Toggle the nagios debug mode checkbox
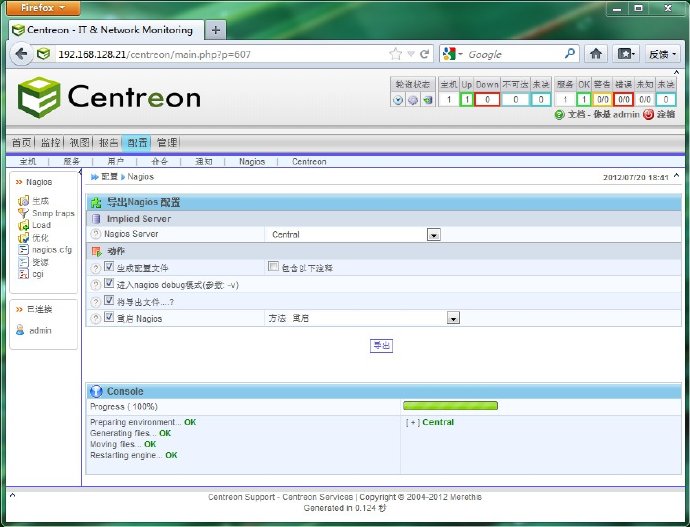The height and width of the screenshot is (527, 690). click(x=109, y=283)
